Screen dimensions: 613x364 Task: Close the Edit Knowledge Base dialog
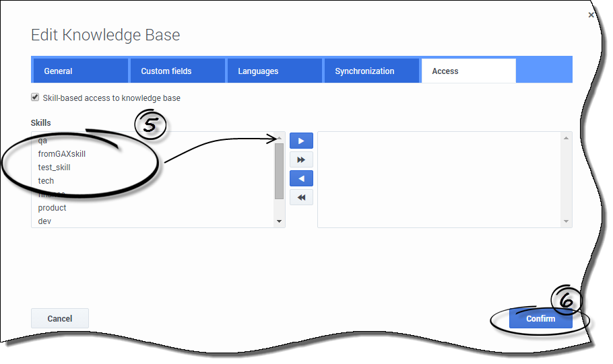point(591,15)
